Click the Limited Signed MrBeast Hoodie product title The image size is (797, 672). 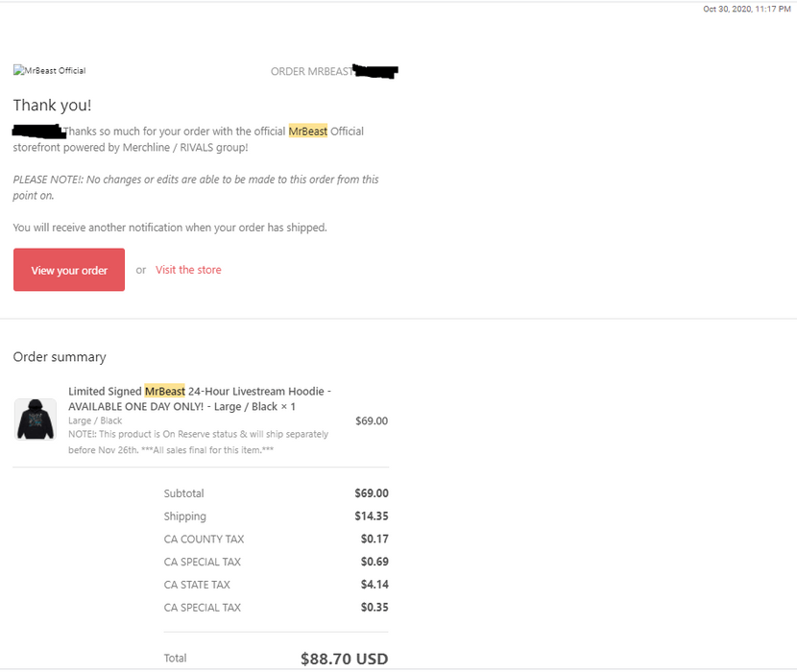200,398
